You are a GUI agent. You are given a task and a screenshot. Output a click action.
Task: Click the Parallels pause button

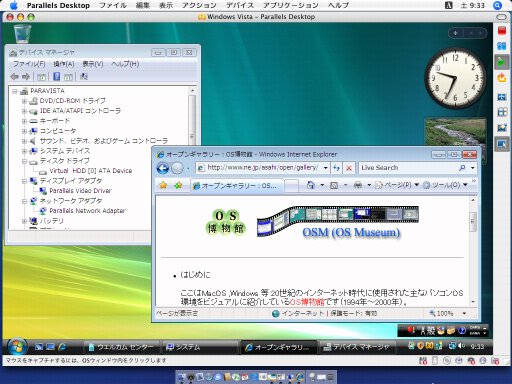tap(502, 46)
